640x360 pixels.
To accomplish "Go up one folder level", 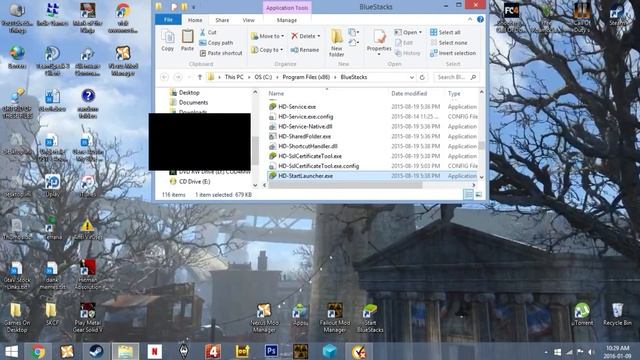I will [200, 77].
